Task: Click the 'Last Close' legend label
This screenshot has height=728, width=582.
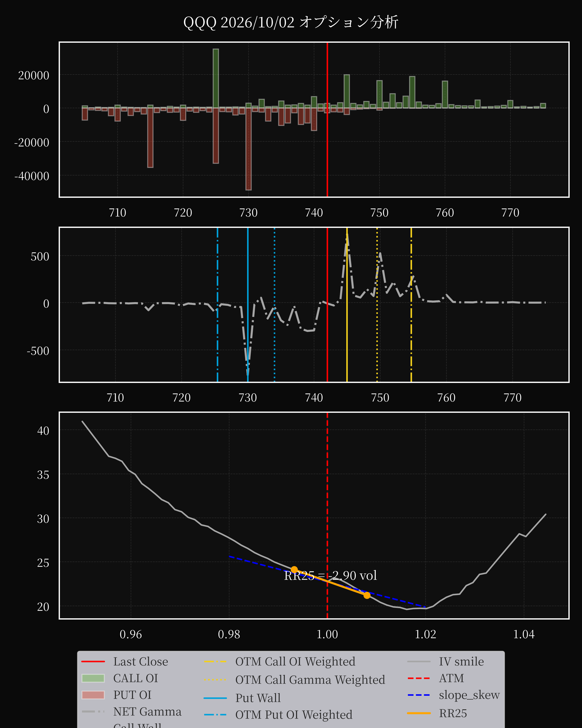Action: [x=141, y=662]
